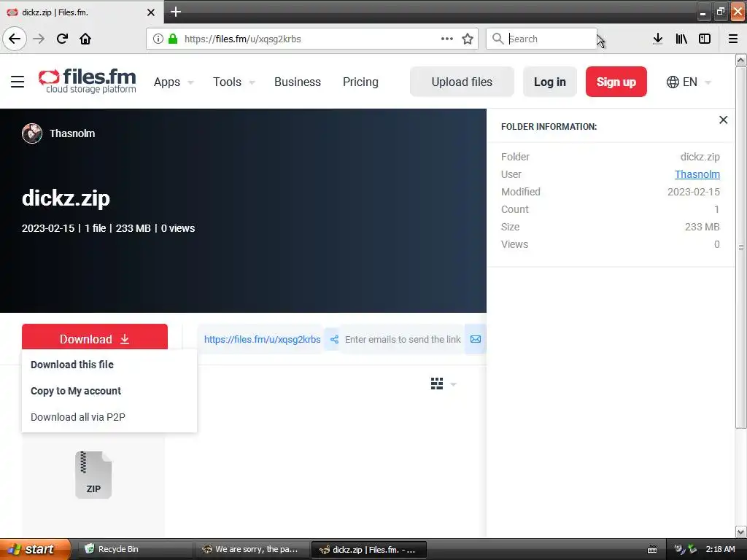The width and height of the screenshot is (747, 560).
Task: Expand the Tools dropdown
Action: pos(233,82)
